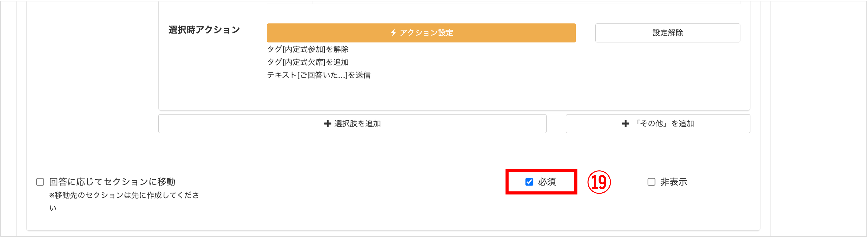Click the 非表示 label text
This screenshot has height=237, width=868.
coord(674,182)
